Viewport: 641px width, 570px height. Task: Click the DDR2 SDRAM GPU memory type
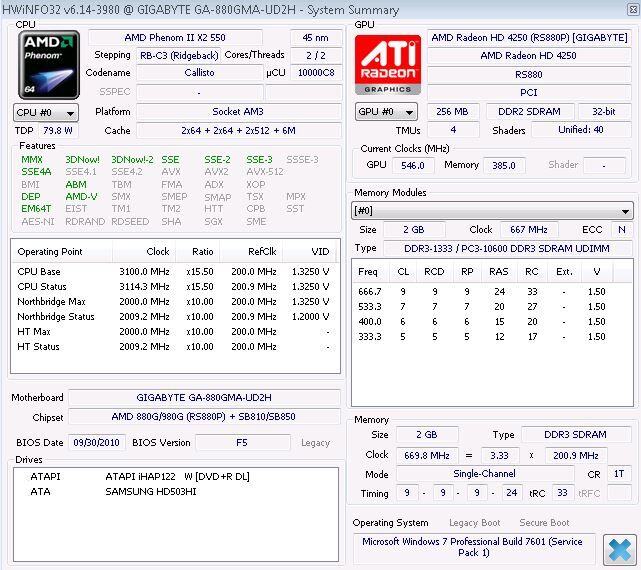(530, 112)
